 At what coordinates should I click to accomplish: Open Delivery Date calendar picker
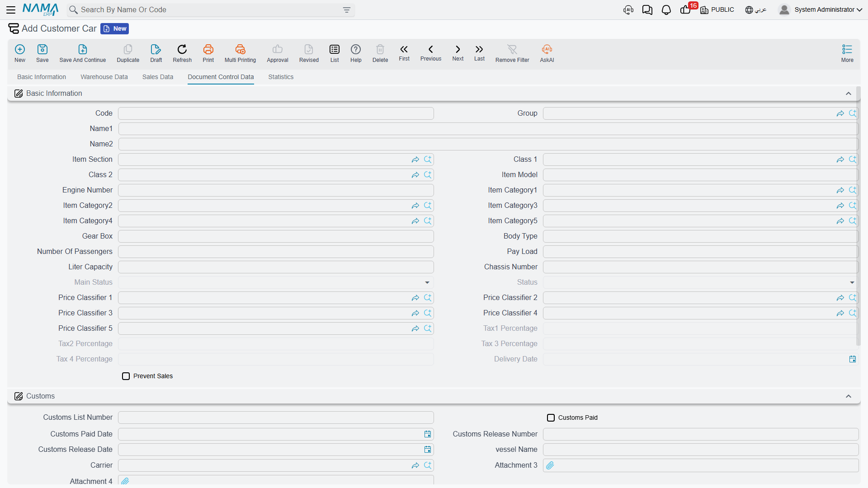(853, 359)
